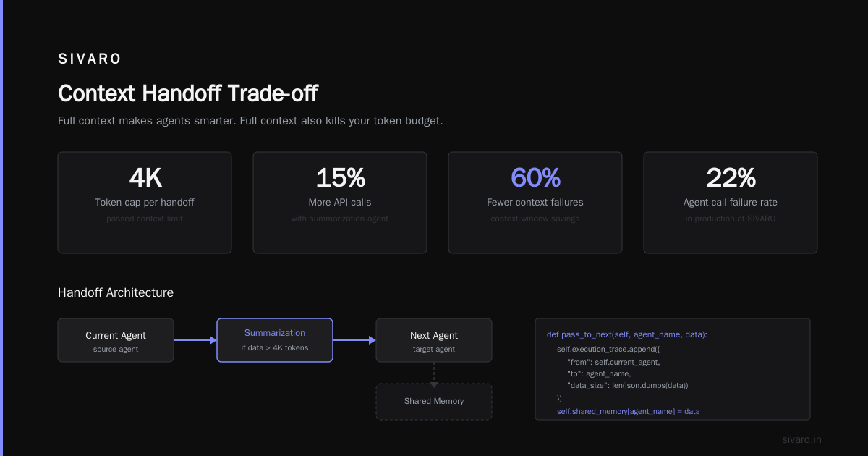Viewport: 868px width, 456px height.
Task: Click the purple 60% figure
Action: click(x=535, y=177)
